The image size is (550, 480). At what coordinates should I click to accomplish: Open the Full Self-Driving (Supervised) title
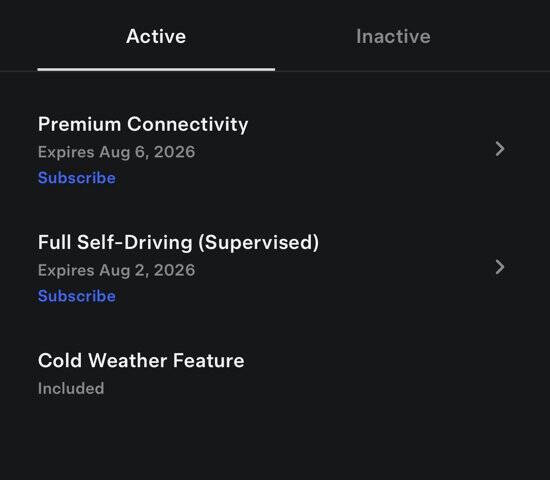tap(179, 242)
